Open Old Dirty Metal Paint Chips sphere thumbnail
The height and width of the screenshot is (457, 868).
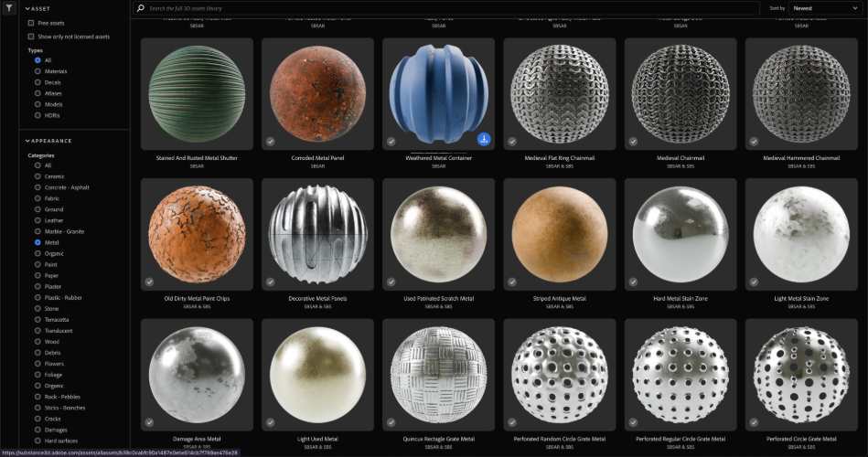[x=197, y=235]
